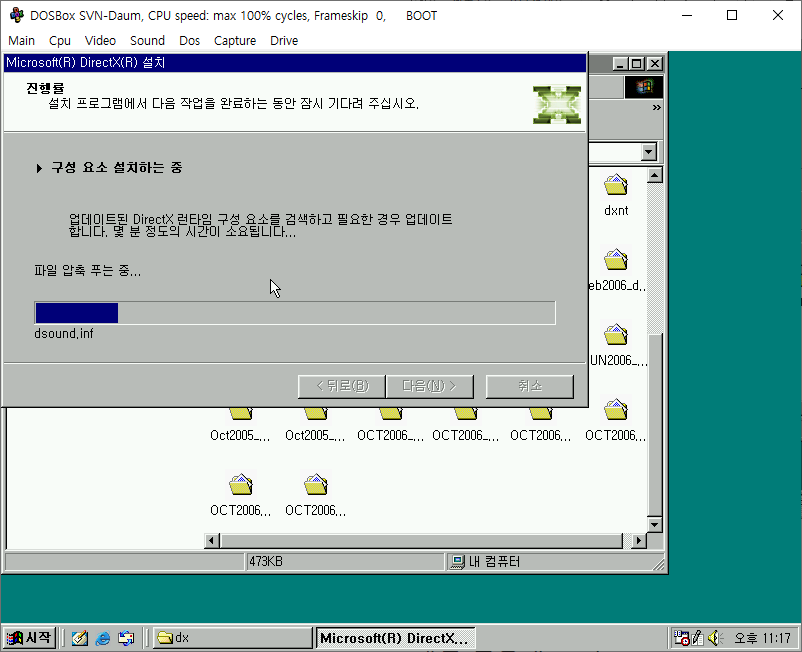Viewport: 802px width, 652px height.
Task: Click the 내 컴퓨터 status bar icon
Action: 456,562
